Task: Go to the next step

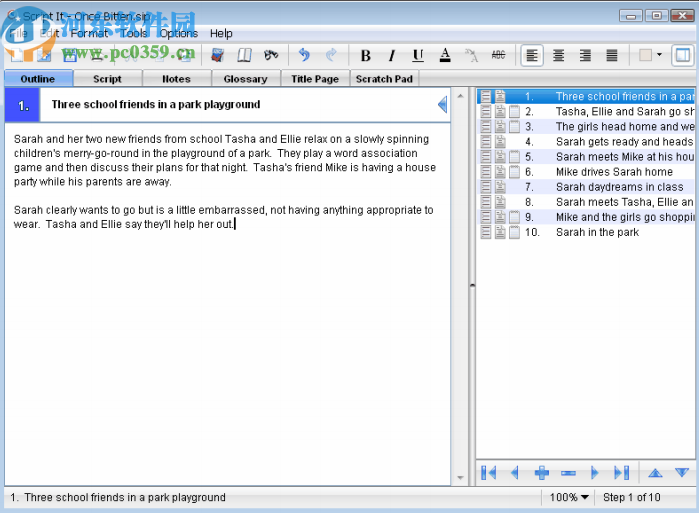Action: tap(595, 473)
